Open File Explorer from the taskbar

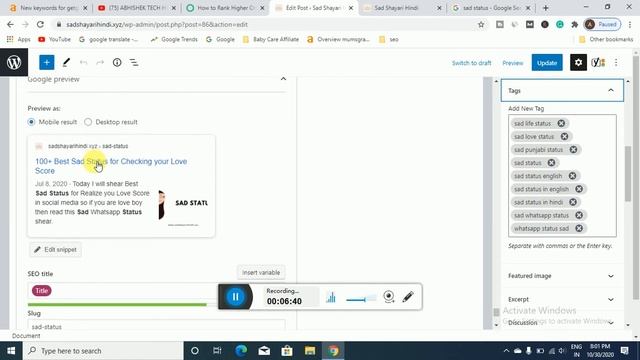(x=310, y=351)
